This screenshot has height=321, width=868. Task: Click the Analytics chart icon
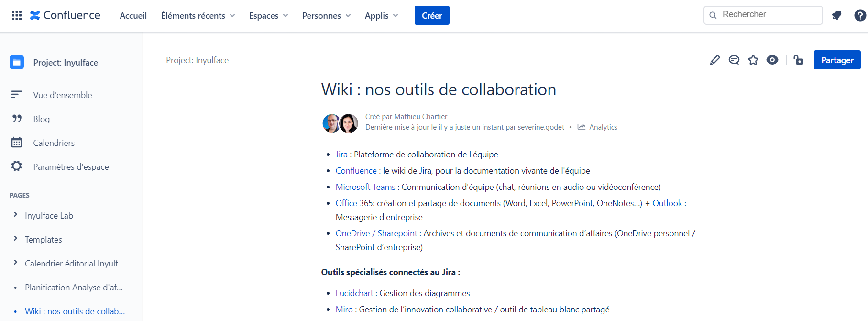tap(581, 127)
